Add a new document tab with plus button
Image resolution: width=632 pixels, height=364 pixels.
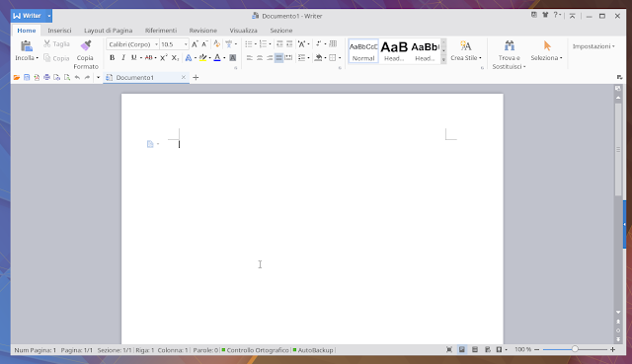(196, 77)
